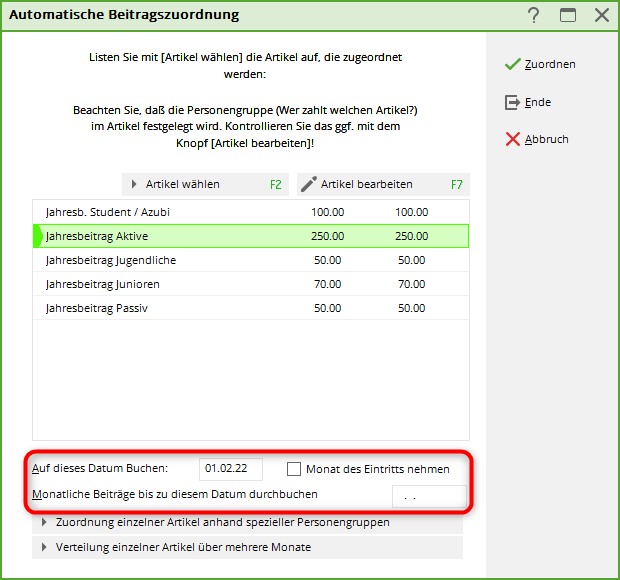This screenshot has height=580, width=620.
Task: Open the Artikel wählen arrow button
Action: (x=135, y=184)
